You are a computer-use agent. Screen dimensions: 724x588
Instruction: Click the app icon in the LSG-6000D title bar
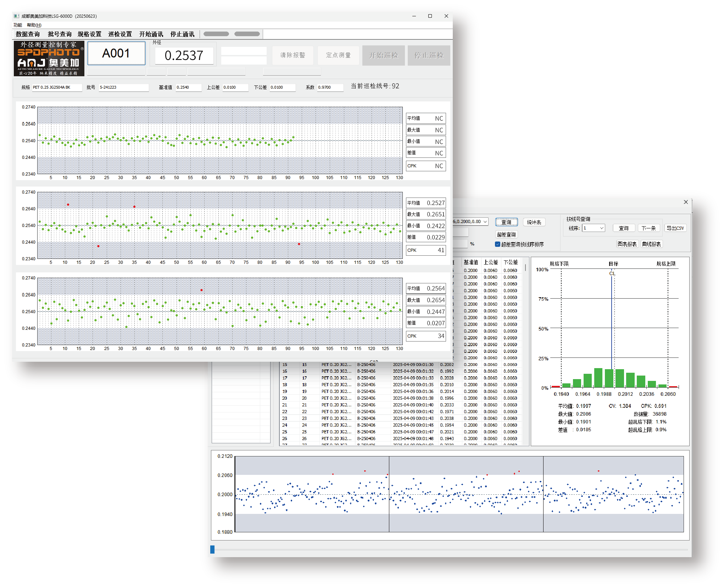tap(16, 16)
